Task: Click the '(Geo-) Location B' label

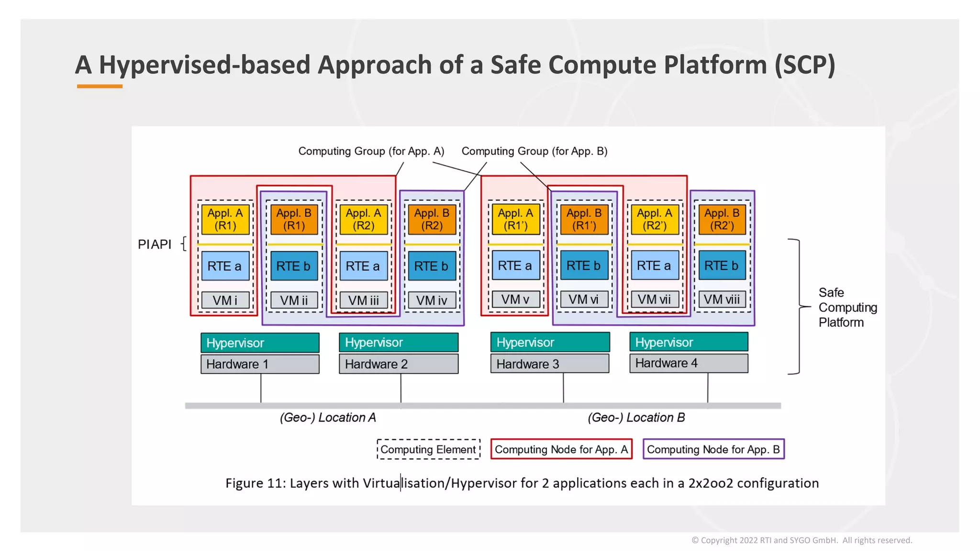Action: (636, 418)
